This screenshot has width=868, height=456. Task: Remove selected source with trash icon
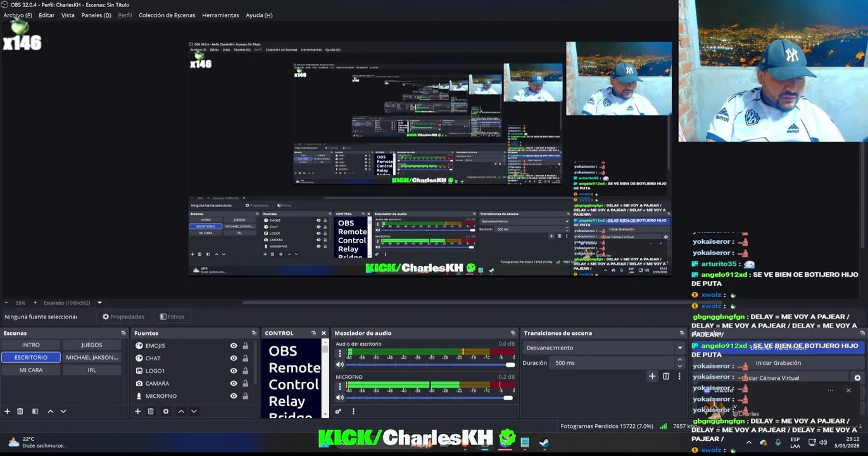(x=151, y=411)
